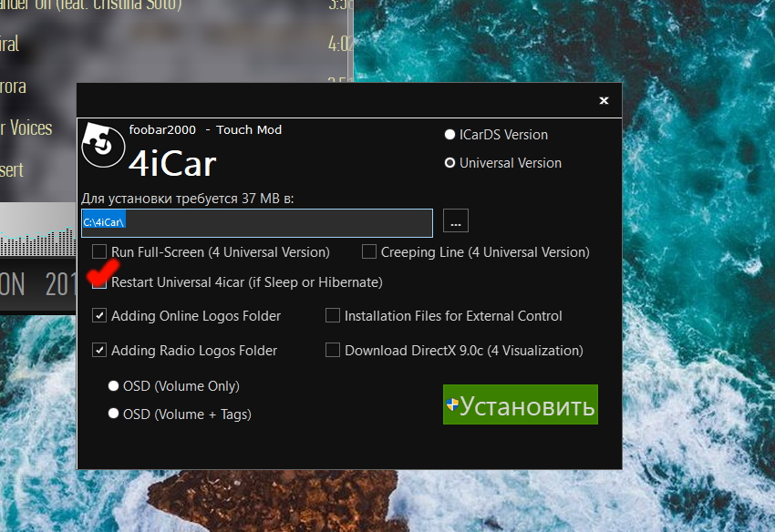This screenshot has height=532, width=775.
Task: Select the track featuring Cristina Soto
Action: click(91, 5)
